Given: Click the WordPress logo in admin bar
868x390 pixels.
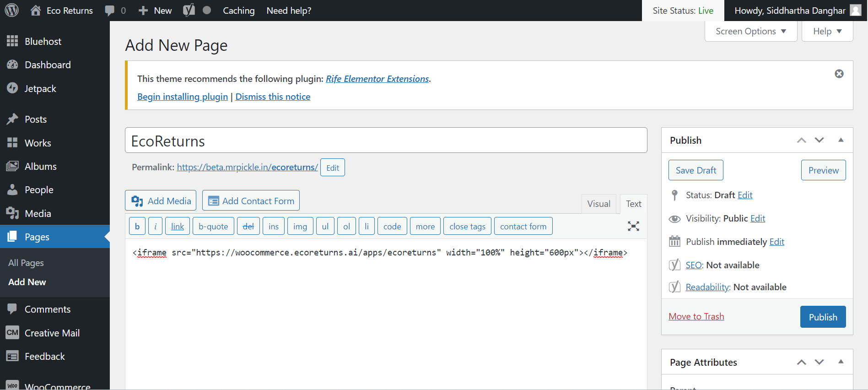Looking at the screenshot, I should coord(11,10).
